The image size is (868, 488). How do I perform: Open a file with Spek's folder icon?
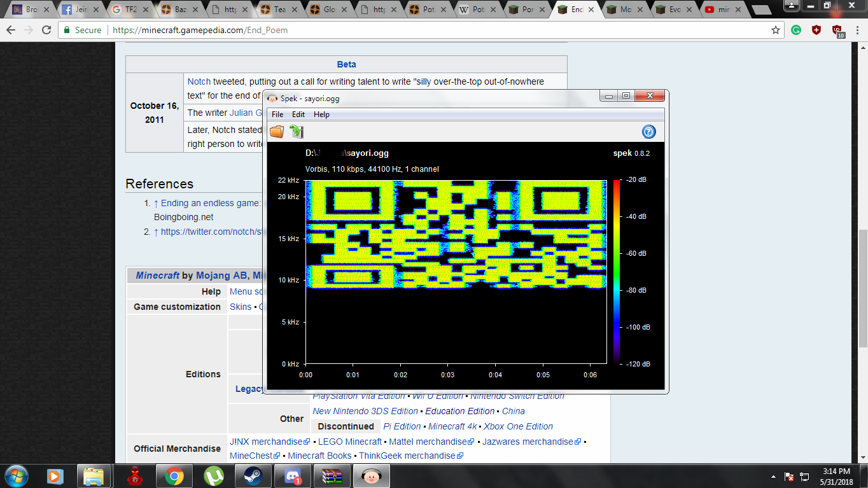click(277, 132)
